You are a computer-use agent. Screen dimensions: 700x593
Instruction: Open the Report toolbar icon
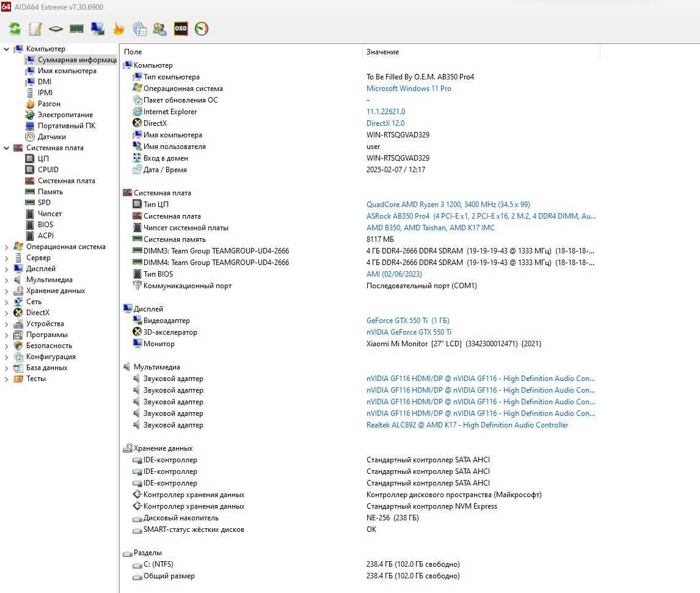pyautogui.click(x=35, y=29)
